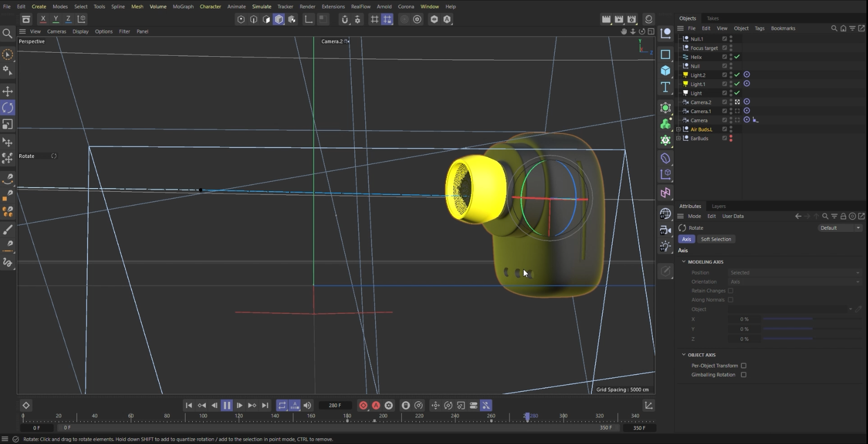Image resolution: width=868 pixels, height=444 pixels.
Task: Open the Render menu
Action: 307,6
